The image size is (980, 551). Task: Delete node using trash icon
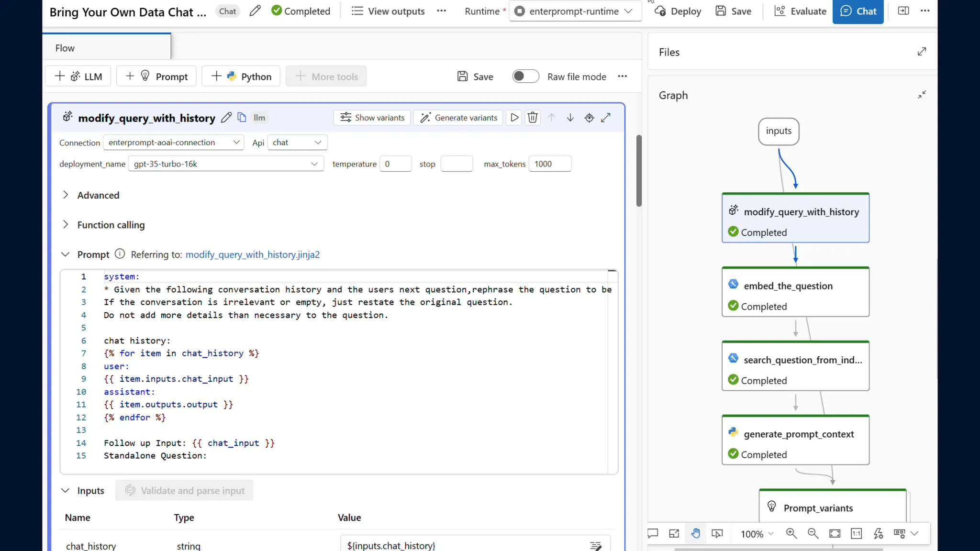(533, 118)
